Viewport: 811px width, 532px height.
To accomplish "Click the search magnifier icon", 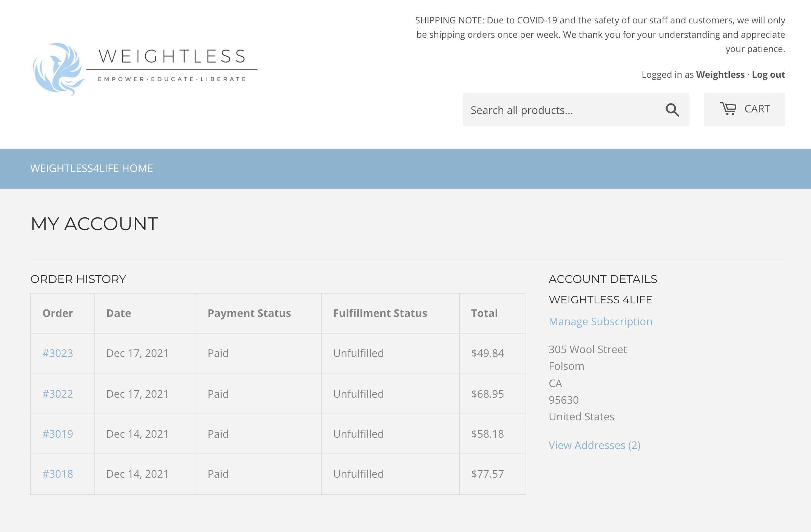I will pos(672,110).
